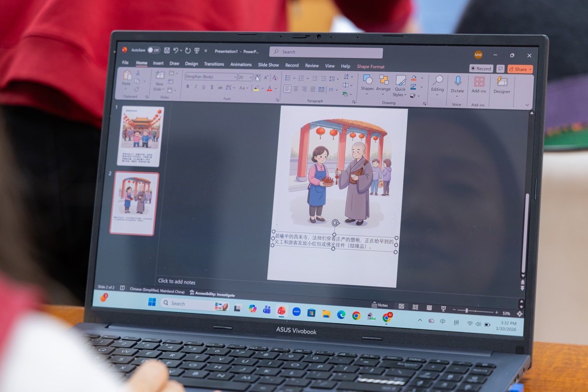Click Accessibility: Investigate in status bar
The width and height of the screenshot is (588, 392).
coord(213,294)
